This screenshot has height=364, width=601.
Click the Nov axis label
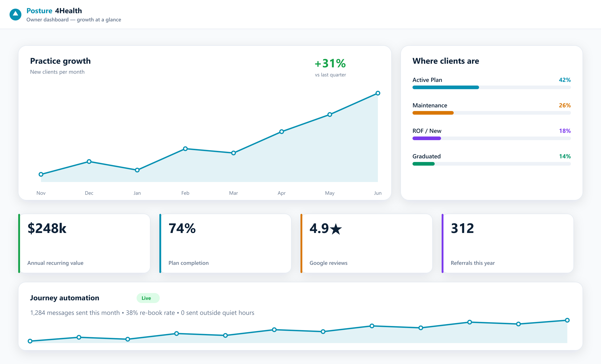click(x=41, y=193)
